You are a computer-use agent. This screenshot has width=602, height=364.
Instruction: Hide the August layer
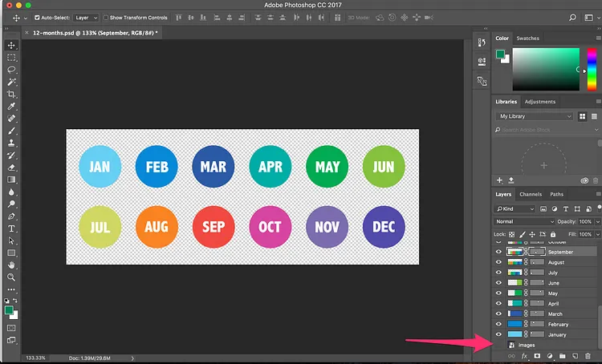pos(498,262)
